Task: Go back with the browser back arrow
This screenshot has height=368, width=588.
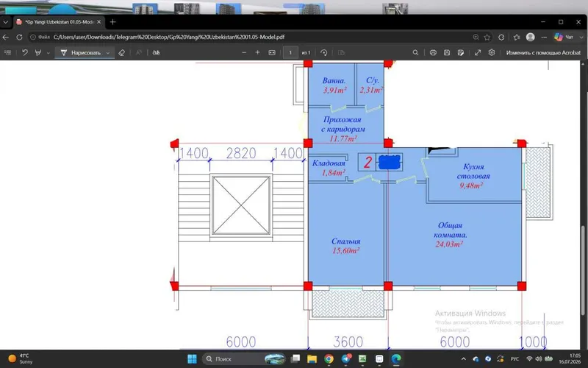Action: 6,38
